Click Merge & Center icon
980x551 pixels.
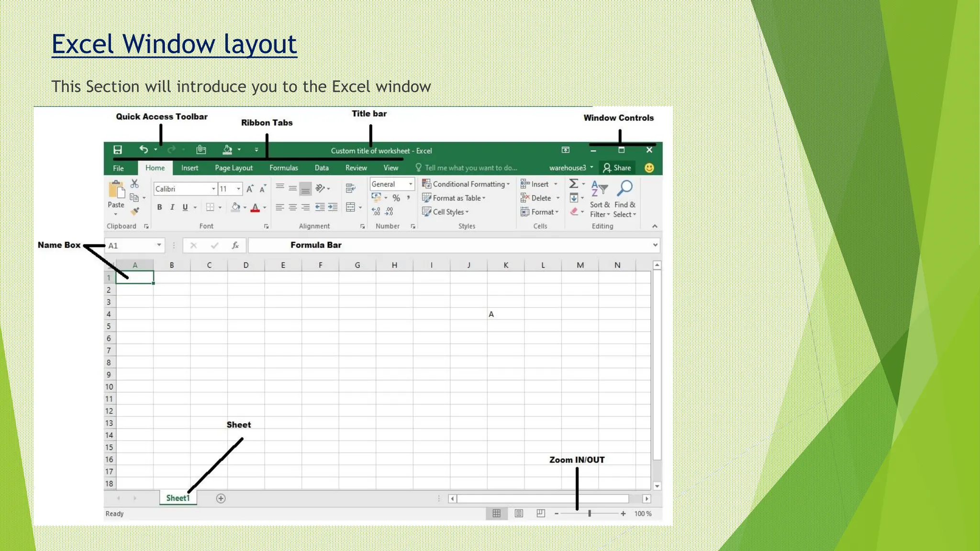(x=350, y=207)
